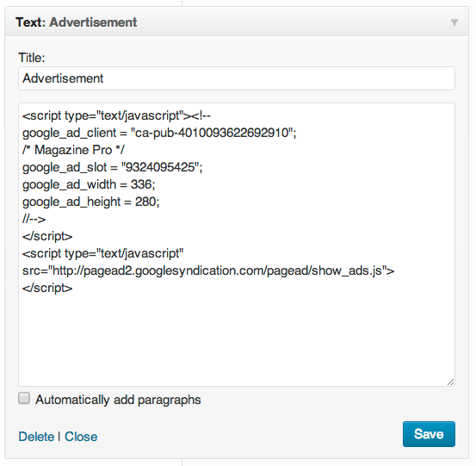Click the last closing script tag line
Viewport: 476px width, 466px height.
47,288
